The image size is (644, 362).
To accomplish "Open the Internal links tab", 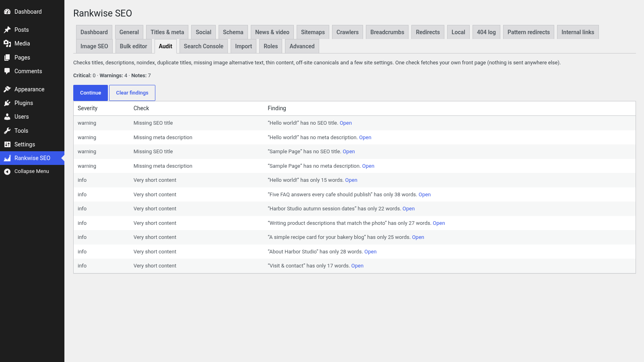I will click(x=578, y=32).
